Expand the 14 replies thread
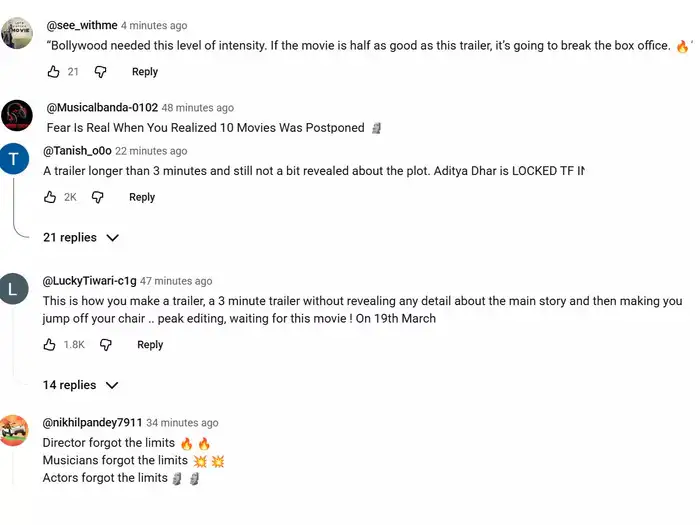Image resolution: width=700 pixels, height=525 pixels. [x=81, y=386]
